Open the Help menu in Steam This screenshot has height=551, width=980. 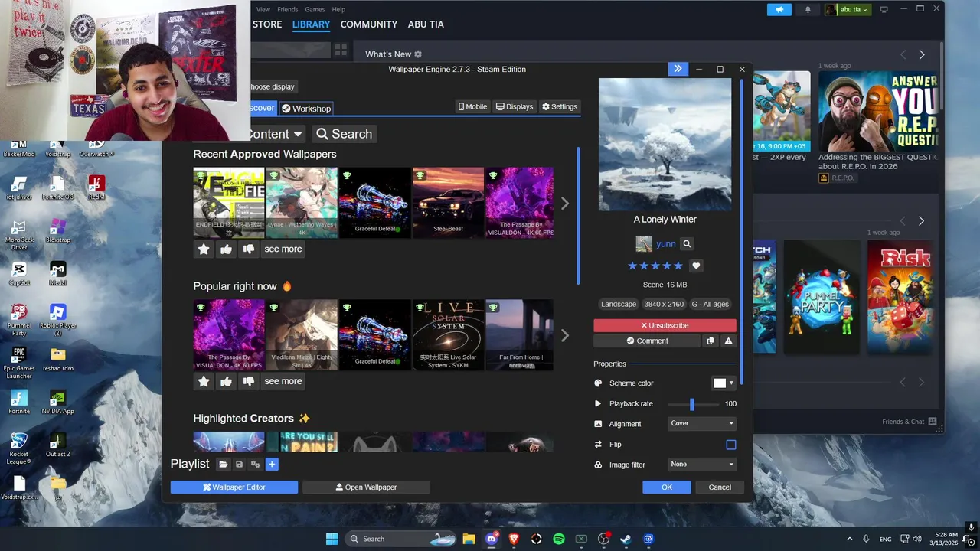338,9
